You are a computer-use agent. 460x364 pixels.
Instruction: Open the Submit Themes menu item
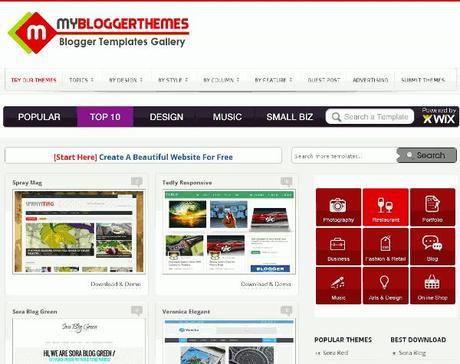[x=423, y=80]
